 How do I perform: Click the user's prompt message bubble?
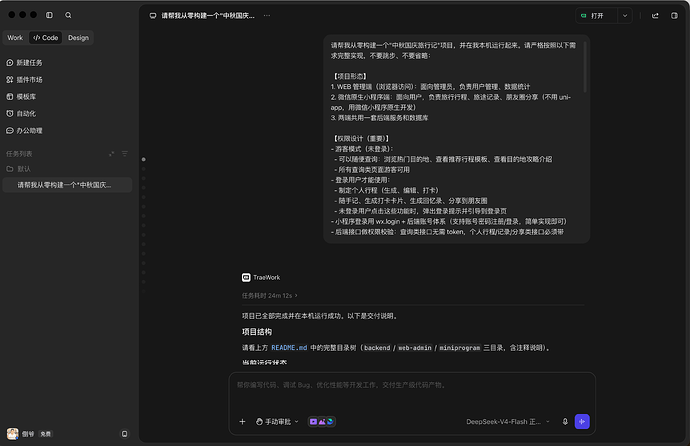[456, 139]
